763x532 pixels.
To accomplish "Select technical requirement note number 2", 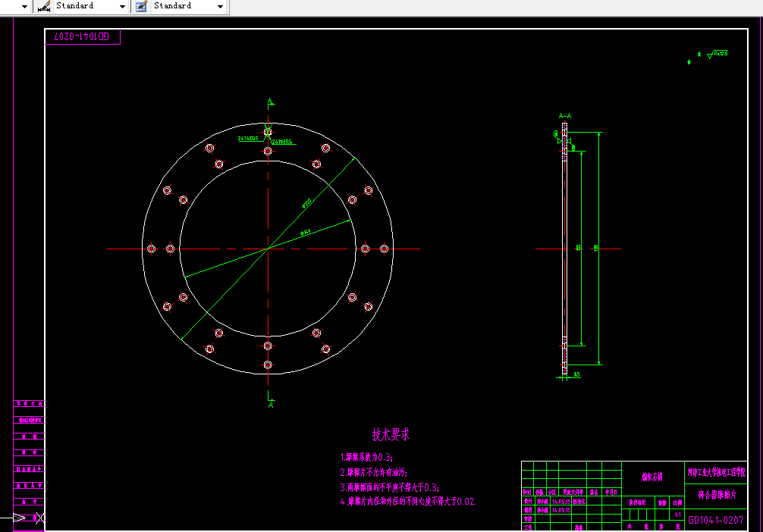I will click(x=374, y=472).
